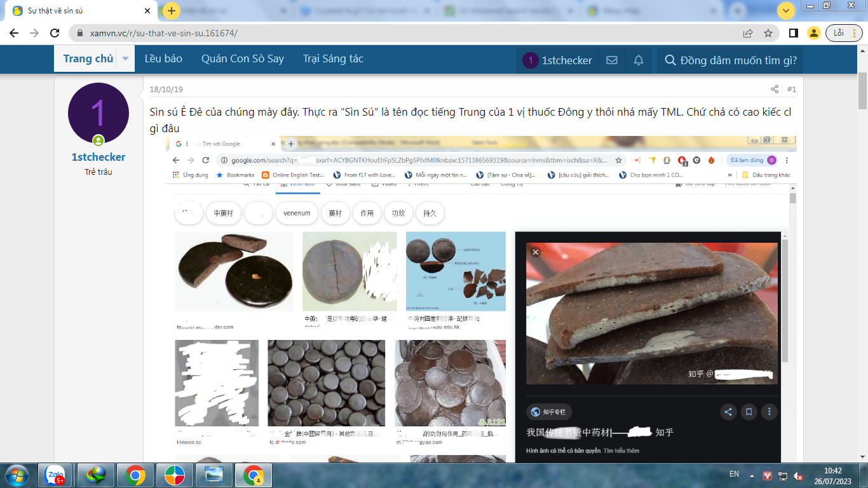This screenshot has width=868, height=488.
Task: Bookmark this page with star icon
Action: click(768, 33)
